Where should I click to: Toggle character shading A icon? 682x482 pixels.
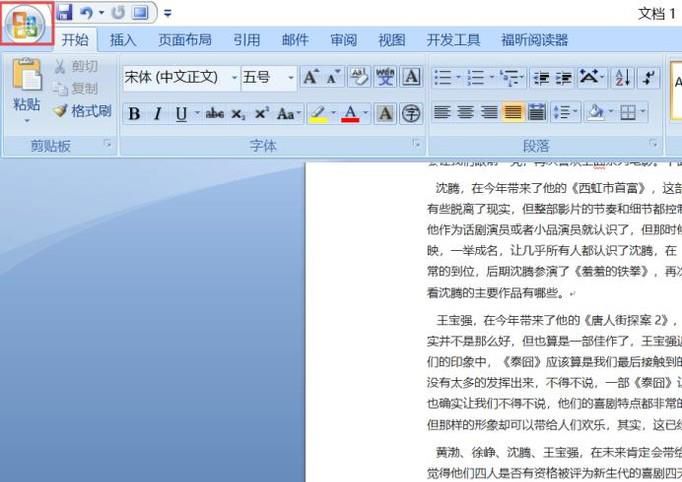point(385,114)
